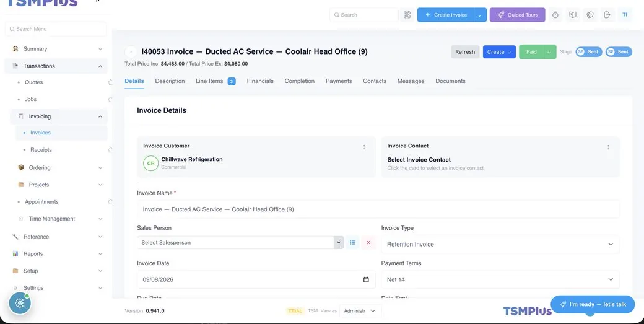
Task: Expand the Time Management submenu
Action: [x=100, y=219]
